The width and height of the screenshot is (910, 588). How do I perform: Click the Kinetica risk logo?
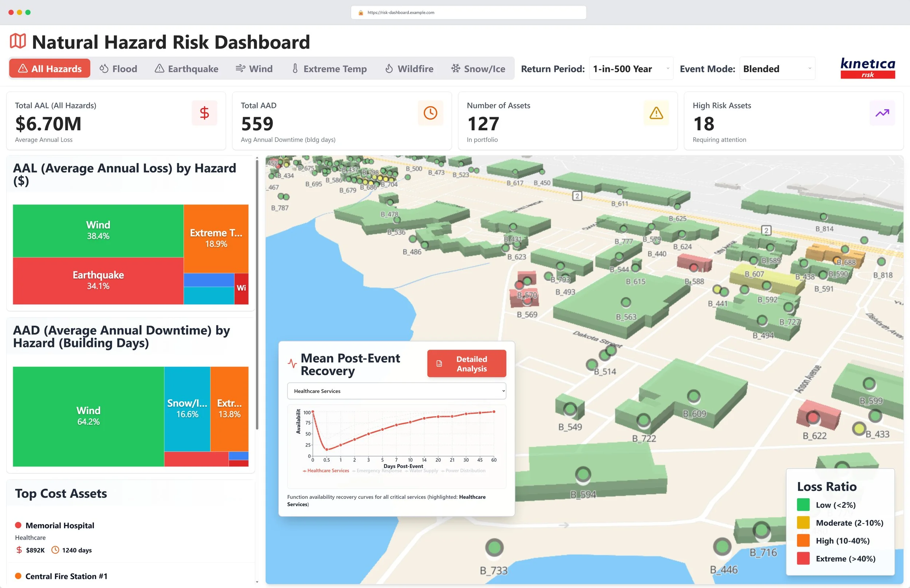click(x=867, y=68)
